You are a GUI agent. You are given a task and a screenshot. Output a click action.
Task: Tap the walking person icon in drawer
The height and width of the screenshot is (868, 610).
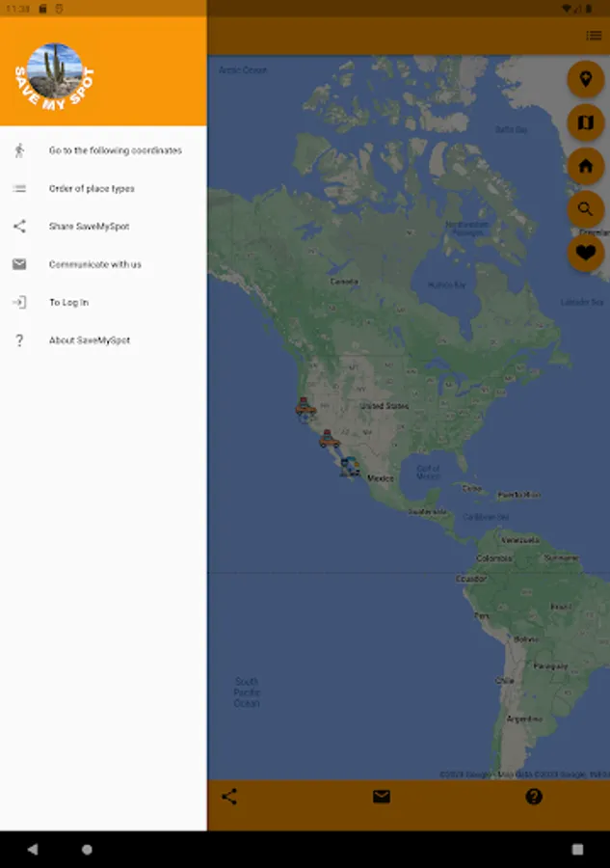19,150
